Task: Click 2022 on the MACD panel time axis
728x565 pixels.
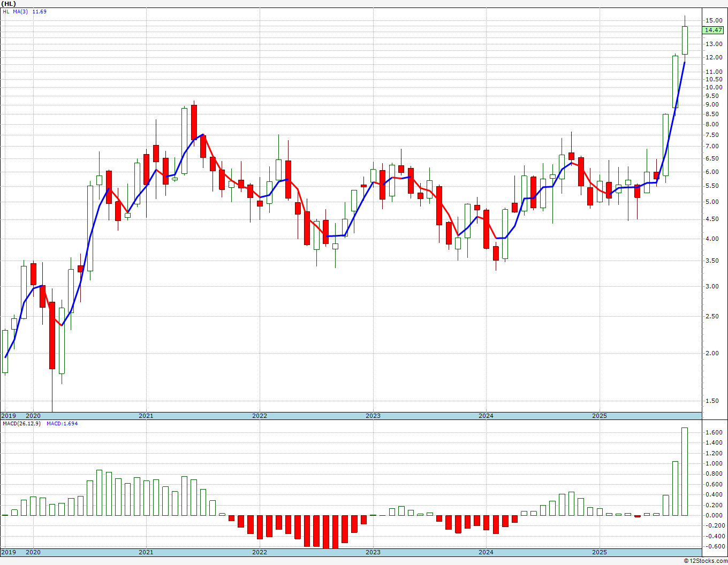Action: [260, 552]
